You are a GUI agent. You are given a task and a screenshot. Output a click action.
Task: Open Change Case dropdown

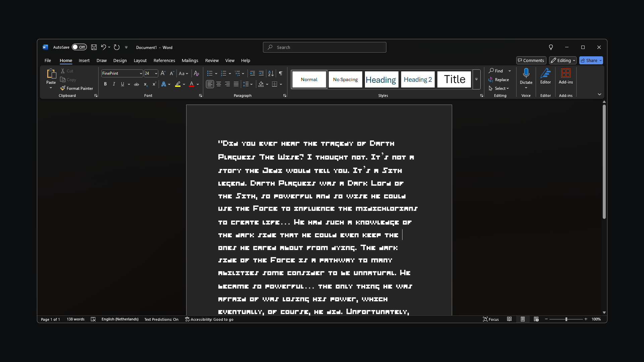point(183,73)
